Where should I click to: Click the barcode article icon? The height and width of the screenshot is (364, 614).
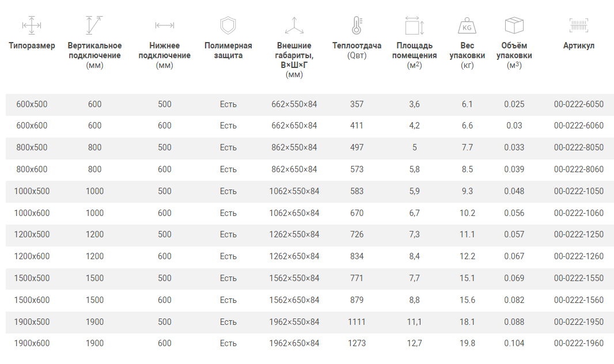pos(578,25)
